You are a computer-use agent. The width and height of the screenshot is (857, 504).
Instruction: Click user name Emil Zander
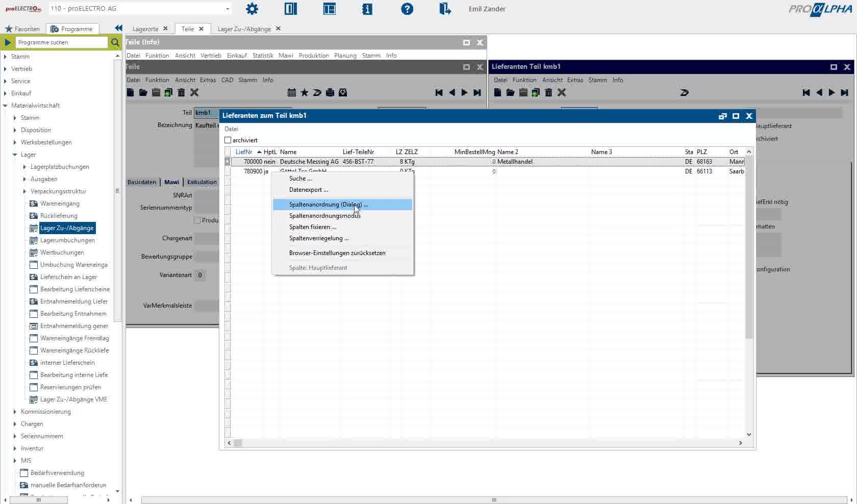[x=487, y=9]
